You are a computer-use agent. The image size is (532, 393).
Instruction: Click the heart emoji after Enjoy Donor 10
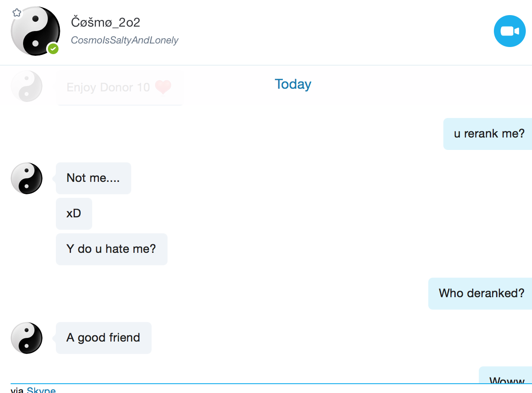163,87
